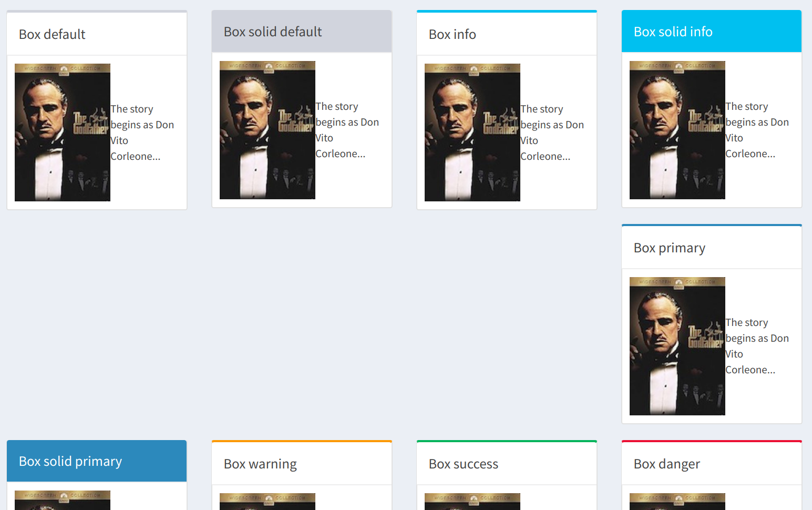The height and width of the screenshot is (510, 812).
Task: Select the Box solid default header
Action: pos(272,31)
